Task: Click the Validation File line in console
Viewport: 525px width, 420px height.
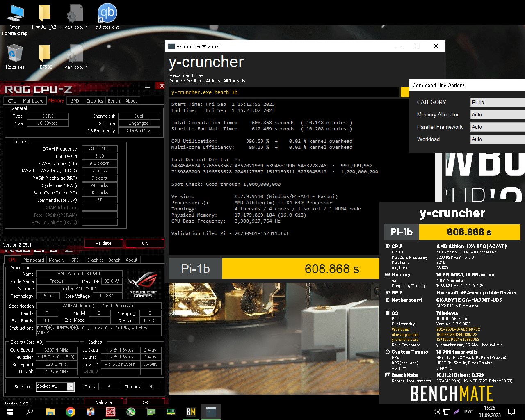Action: tap(230, 233)
